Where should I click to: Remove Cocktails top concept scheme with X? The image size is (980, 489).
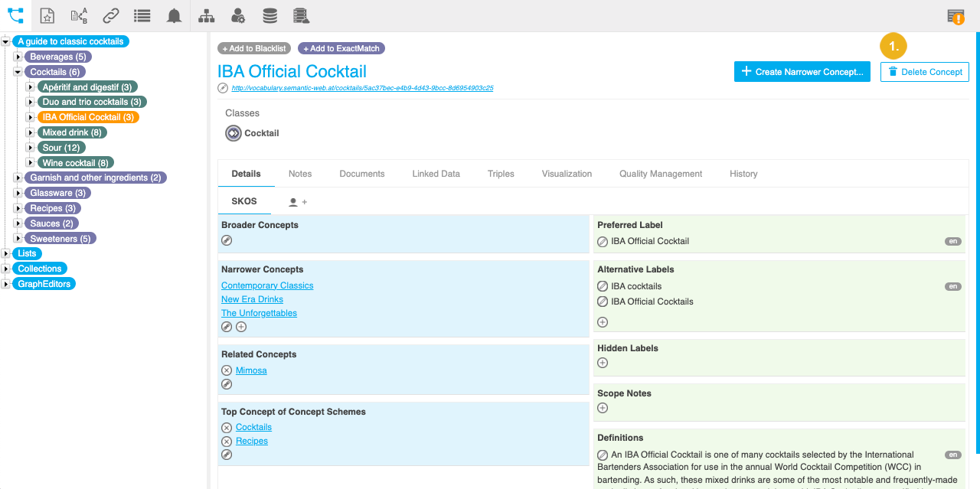point(227,428)
